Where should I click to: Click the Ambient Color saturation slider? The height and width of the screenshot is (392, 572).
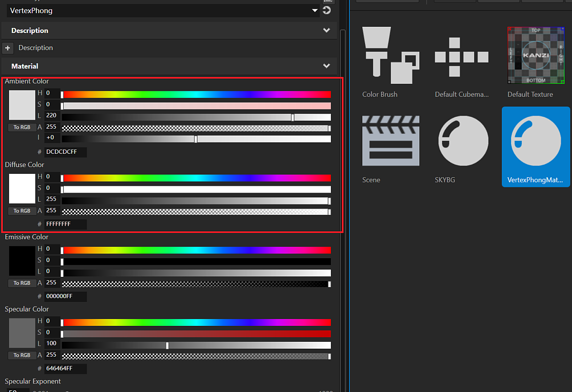[196, 106]
